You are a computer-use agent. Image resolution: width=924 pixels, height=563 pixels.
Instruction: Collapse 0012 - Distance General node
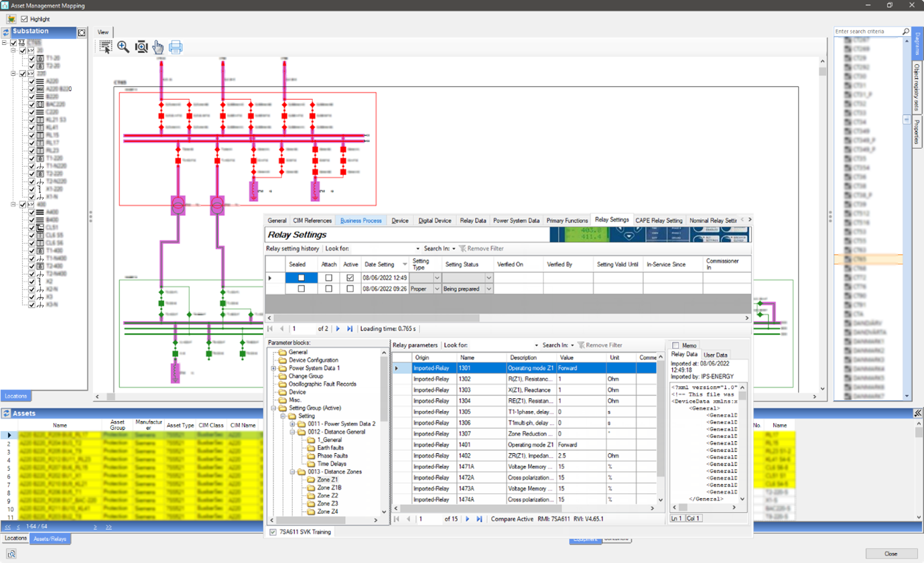point(293,432)
